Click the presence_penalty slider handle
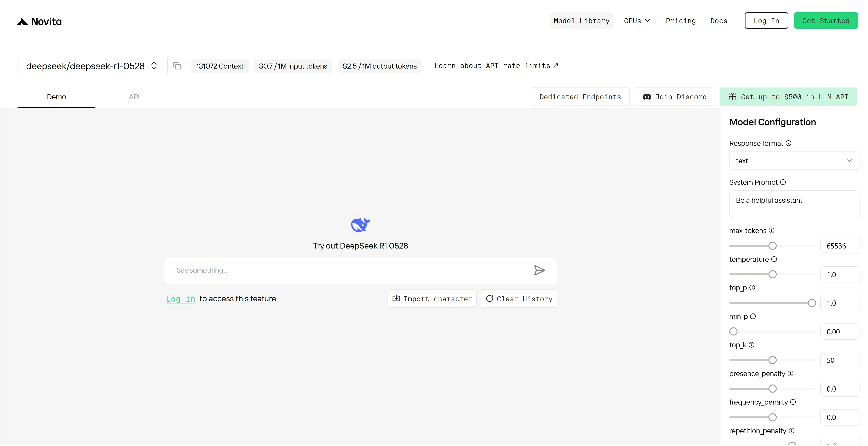 pyautogui.click(x=773, y=389)
